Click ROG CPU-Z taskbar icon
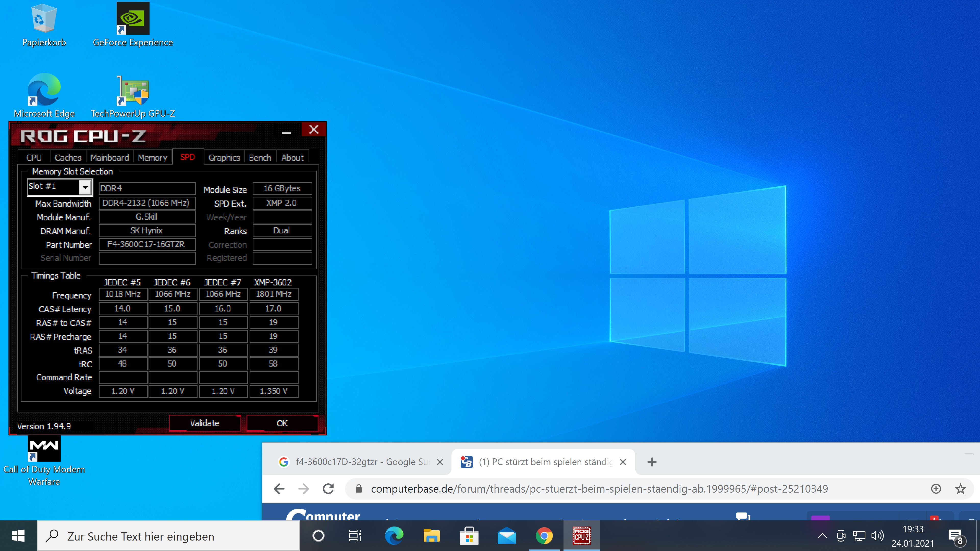The width and height of the screenshot is (980, 551). (x=581, y=536)
